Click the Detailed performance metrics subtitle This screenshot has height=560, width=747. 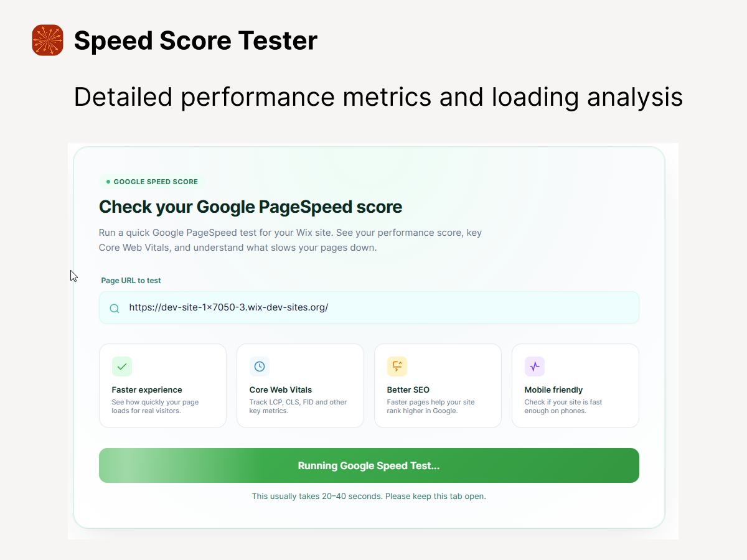coord(378,97)
